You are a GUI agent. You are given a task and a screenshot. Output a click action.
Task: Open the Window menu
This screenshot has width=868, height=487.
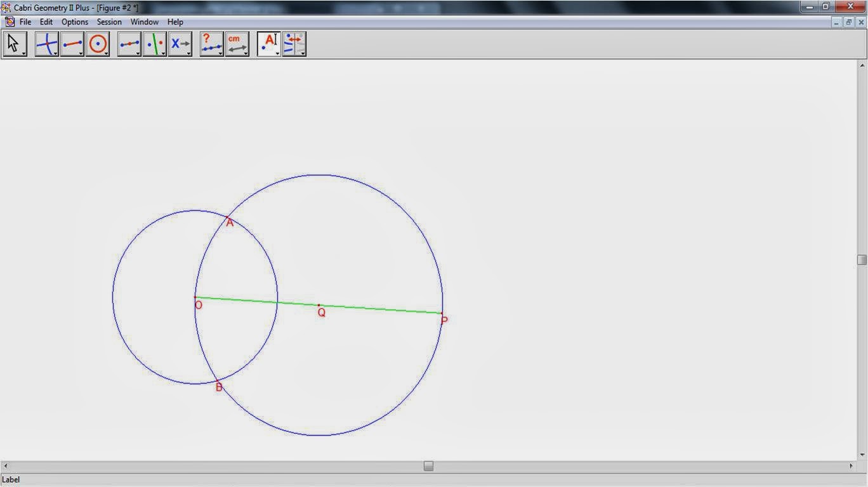(145, 22)
